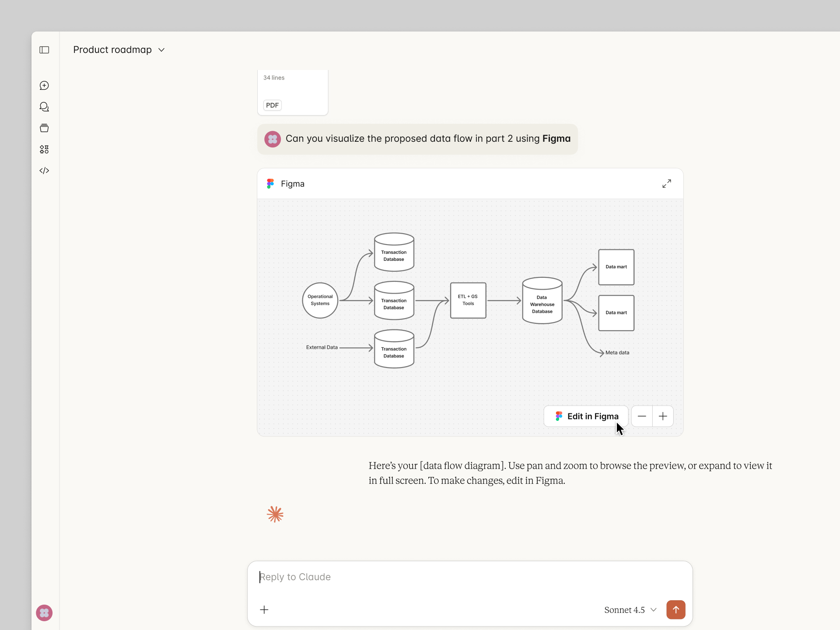Image resolution: width=840 pixels, height=630 pixels.
Task: Click the Figma logo in the preview header
Action: click(270, 184)
